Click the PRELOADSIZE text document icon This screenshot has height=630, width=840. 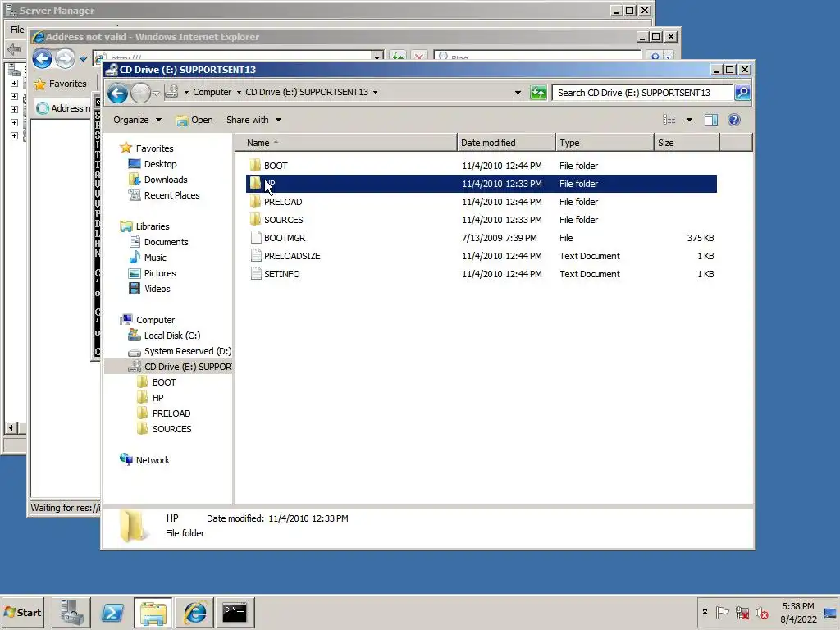pyautogui.click(x=256, y=256)
